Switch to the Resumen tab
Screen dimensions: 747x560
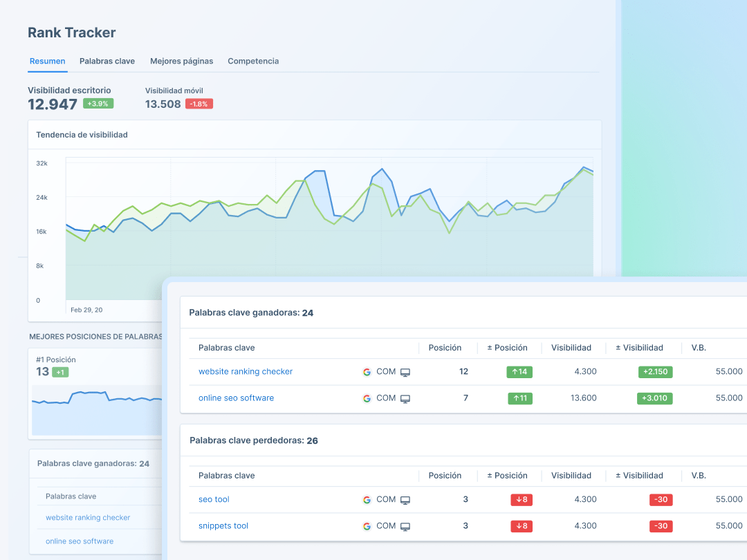click(x=48, y=62)
